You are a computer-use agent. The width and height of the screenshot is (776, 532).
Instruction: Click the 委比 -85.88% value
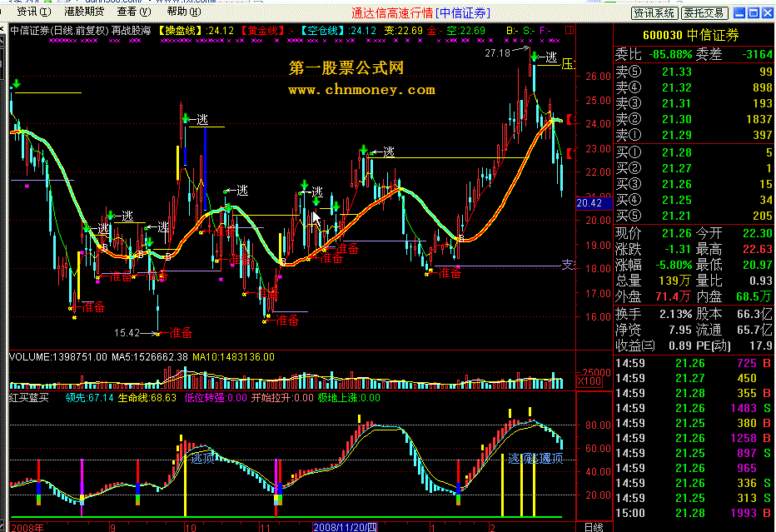670,54
